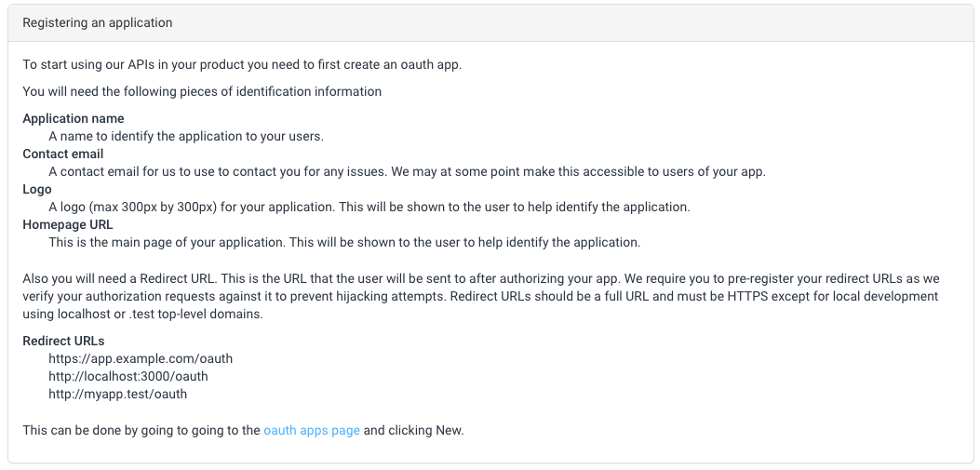Click the https://app.example.com/oauth example URL
Screen dimensions: 980x470
(141, 358)
